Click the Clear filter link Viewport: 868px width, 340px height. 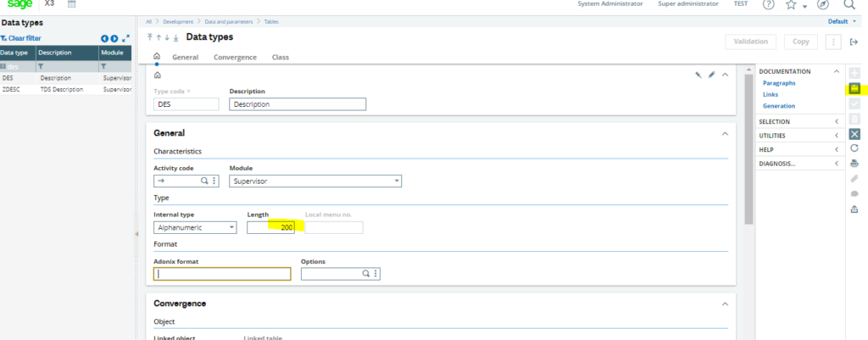click(x=24, y=38)
